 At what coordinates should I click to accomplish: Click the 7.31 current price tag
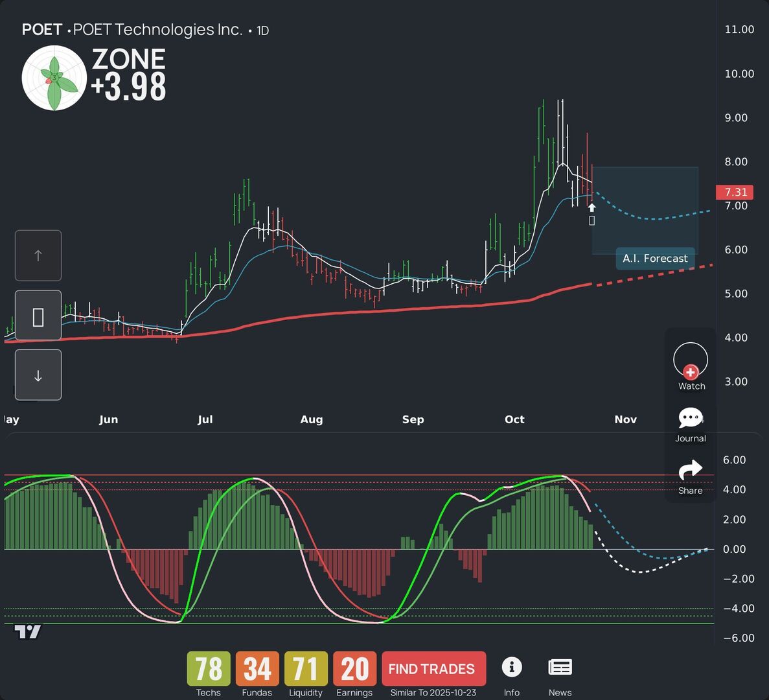click(x=734, y=192)
